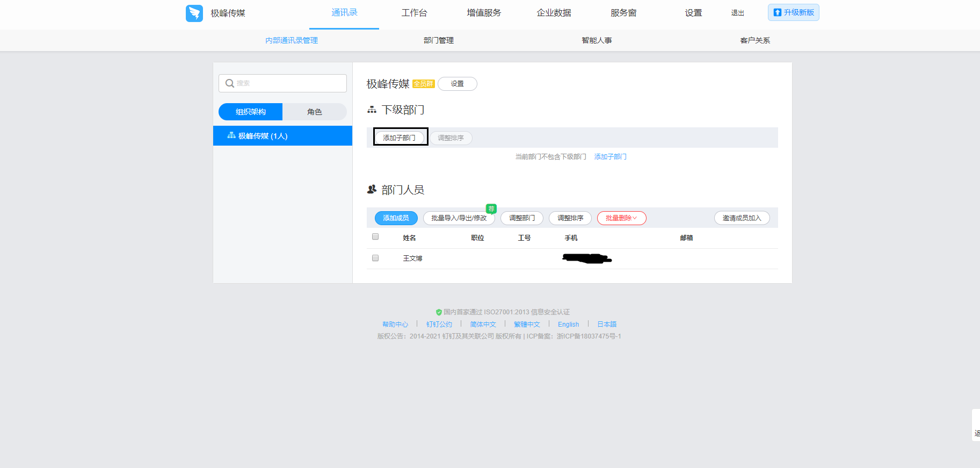This screenshot has height=468, width=980.
Task: Click 极峰传媒 name in top header
Action: tap(228, 13)
